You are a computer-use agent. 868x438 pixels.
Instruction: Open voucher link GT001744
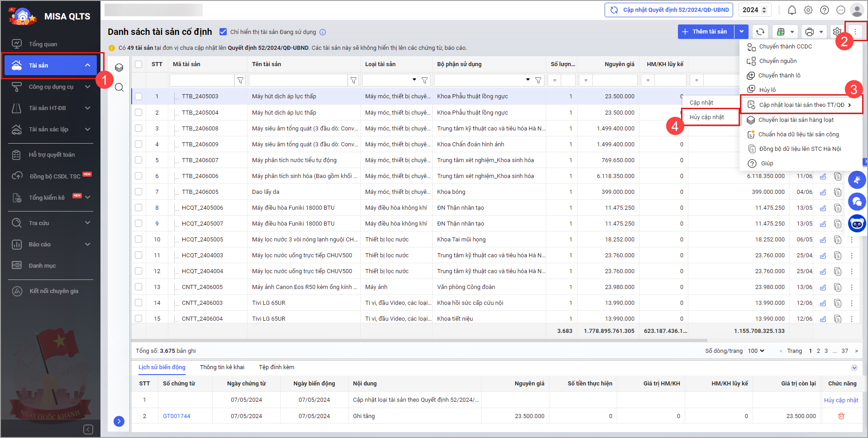click(x=176, y=416)
